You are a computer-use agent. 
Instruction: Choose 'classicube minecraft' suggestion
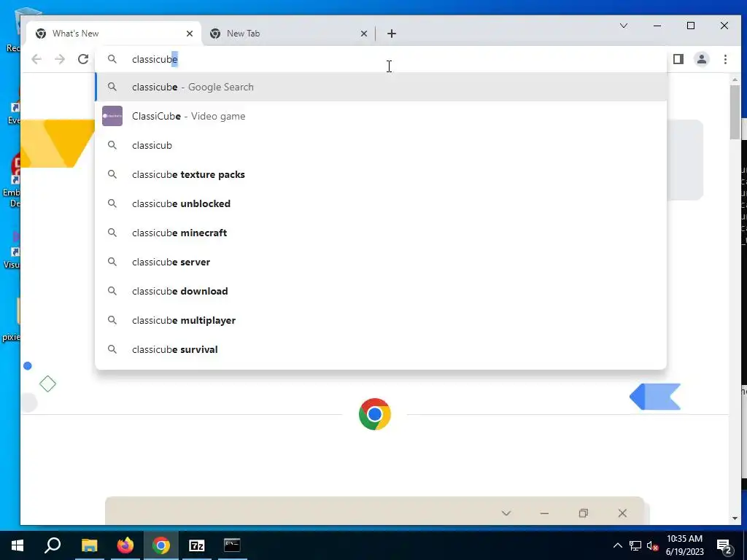(x=381, y=233)
